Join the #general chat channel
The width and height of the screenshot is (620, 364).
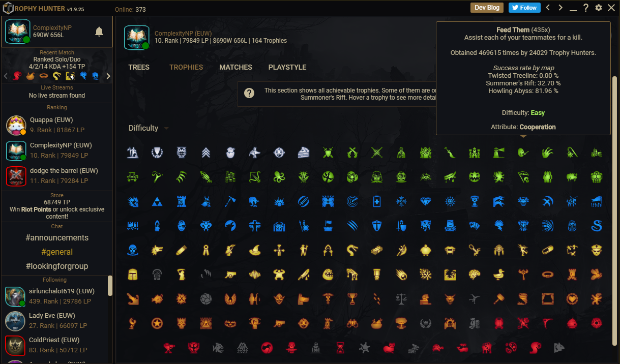(57, 252)
